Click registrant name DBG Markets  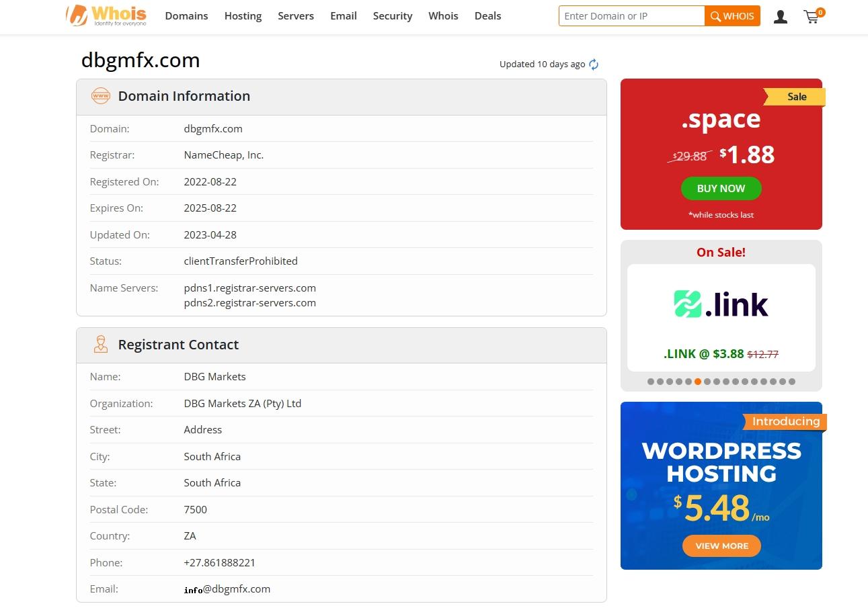pos(215,377)
